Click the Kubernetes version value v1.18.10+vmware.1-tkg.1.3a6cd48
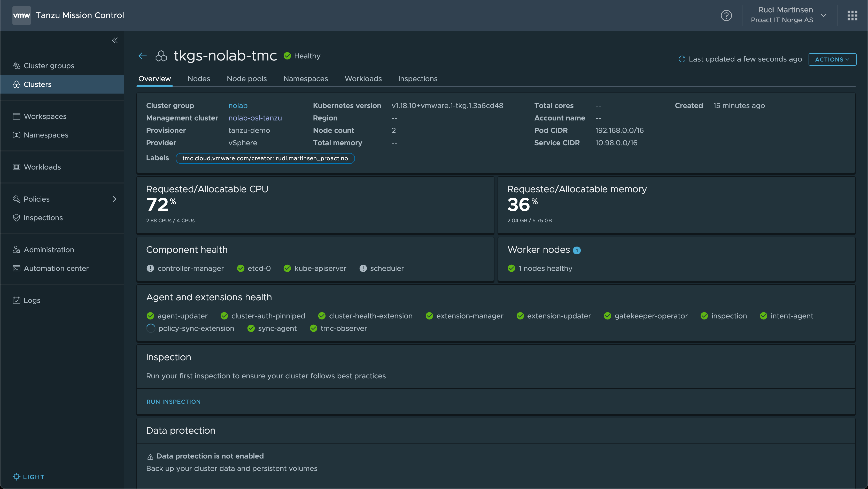The height and width of the screenshot is (489, 868). 447,105
